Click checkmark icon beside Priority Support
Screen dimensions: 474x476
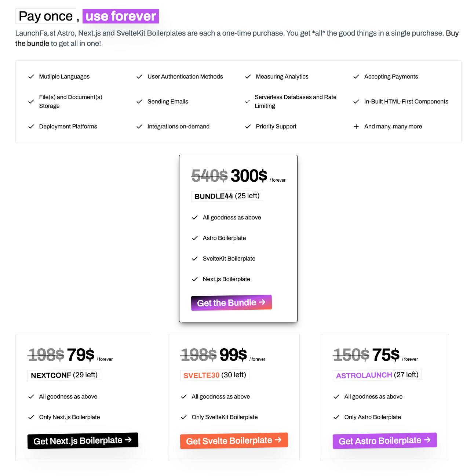coord(248,127)
